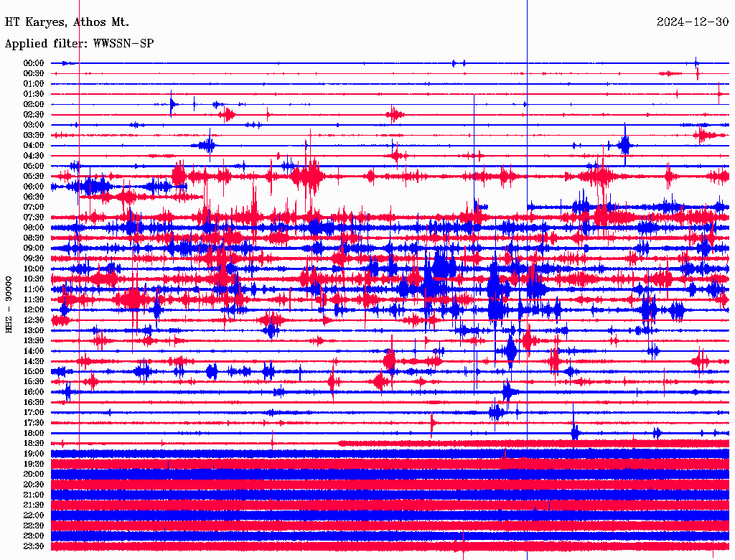
Task: Select the 00:00 time row label
Action: [x=34, y=63]
